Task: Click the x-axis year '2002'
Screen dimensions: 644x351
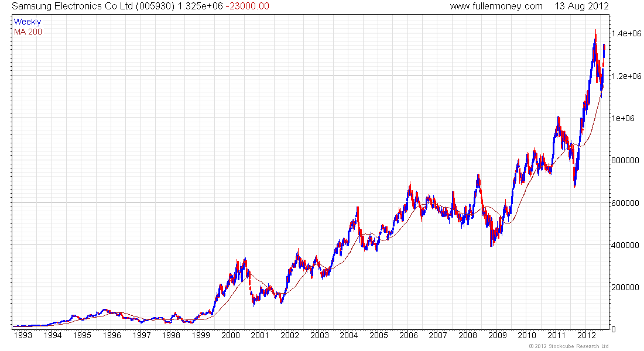Action: coord(290,335)
